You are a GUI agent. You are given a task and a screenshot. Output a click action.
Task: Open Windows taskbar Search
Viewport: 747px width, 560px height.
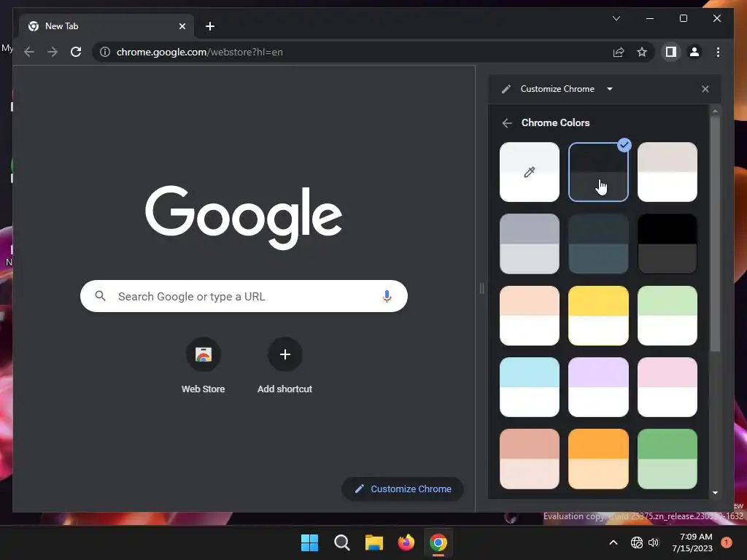341,542
